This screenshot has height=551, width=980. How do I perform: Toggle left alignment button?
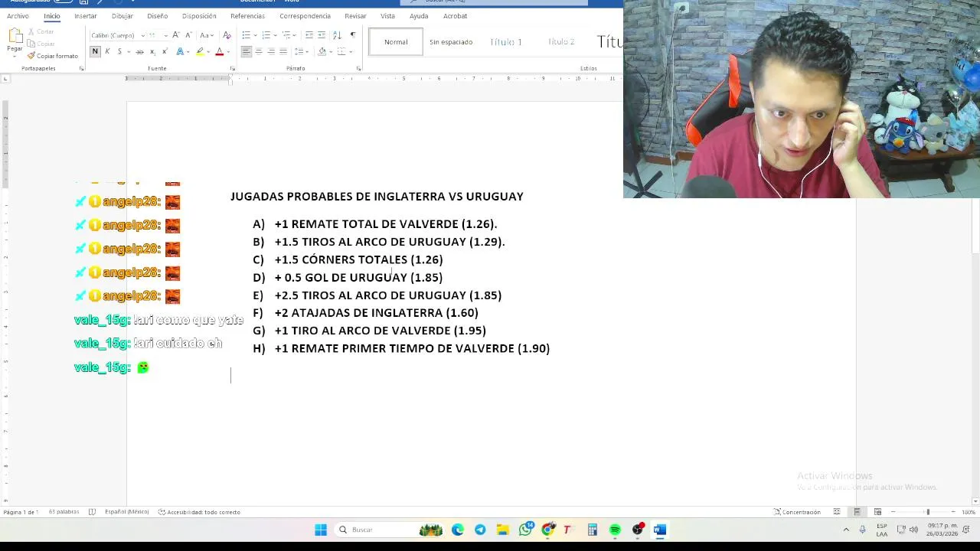click(246, 51)
